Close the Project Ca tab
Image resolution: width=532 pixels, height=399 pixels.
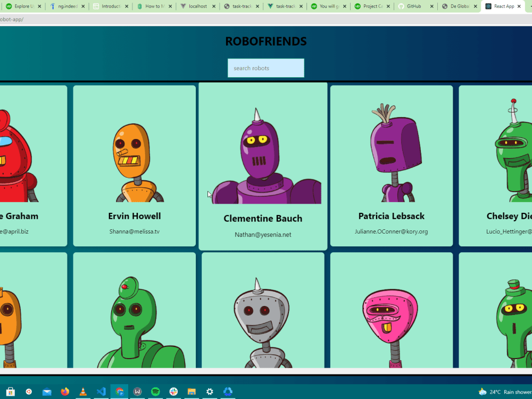[x=388, y=6]
